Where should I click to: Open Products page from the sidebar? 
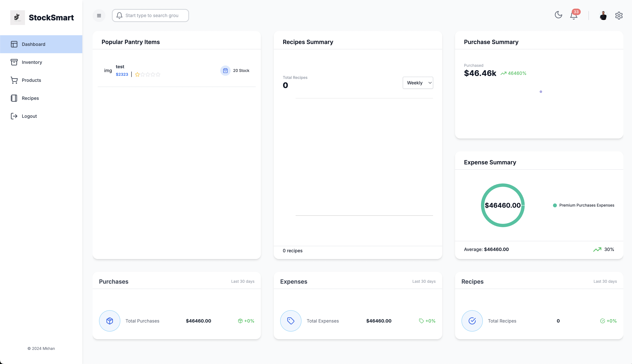[x=31, y=80]
